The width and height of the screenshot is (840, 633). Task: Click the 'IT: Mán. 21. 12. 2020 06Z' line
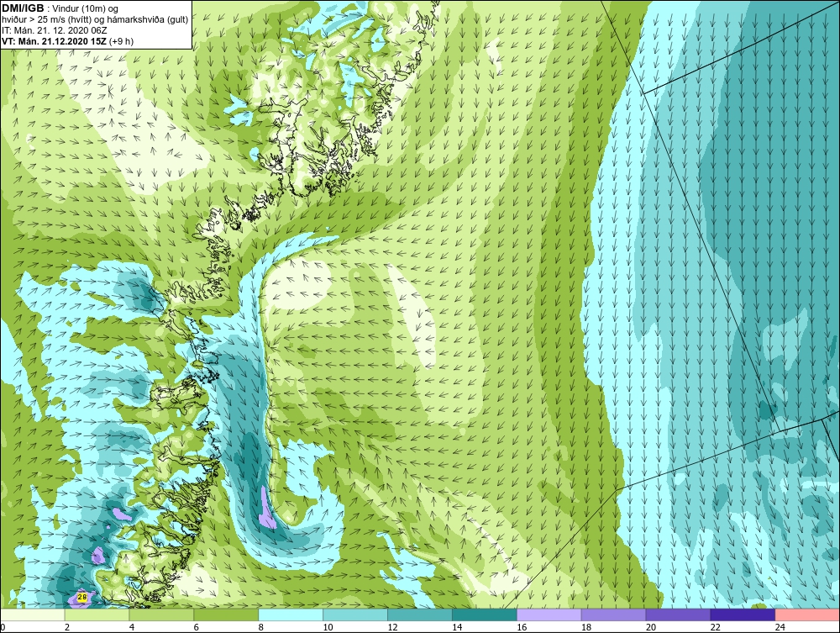[x=54, y=30]
